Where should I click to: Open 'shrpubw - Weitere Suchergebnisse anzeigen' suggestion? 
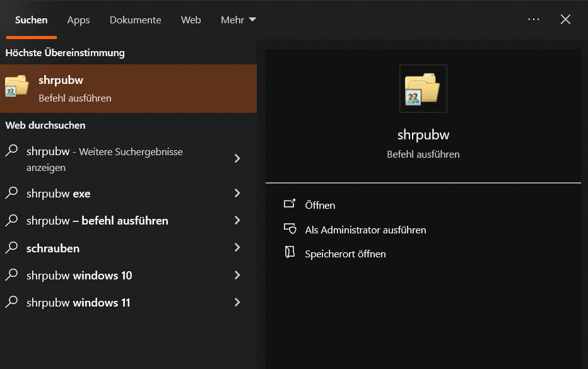[x=128, y=160]
